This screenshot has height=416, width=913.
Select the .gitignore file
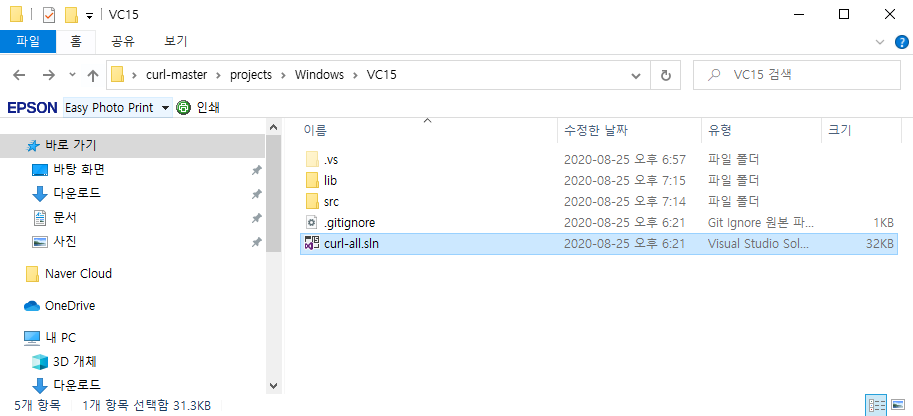point(349,222)
